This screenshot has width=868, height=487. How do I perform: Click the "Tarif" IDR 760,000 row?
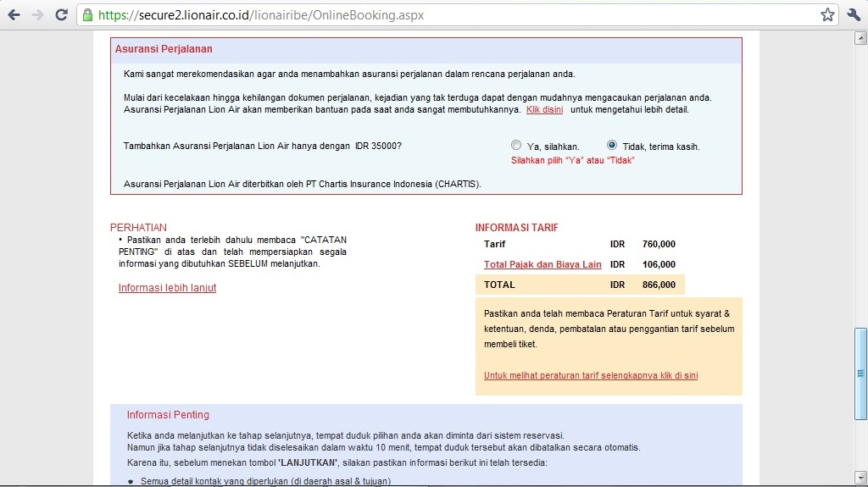click(x=580, y=244)
